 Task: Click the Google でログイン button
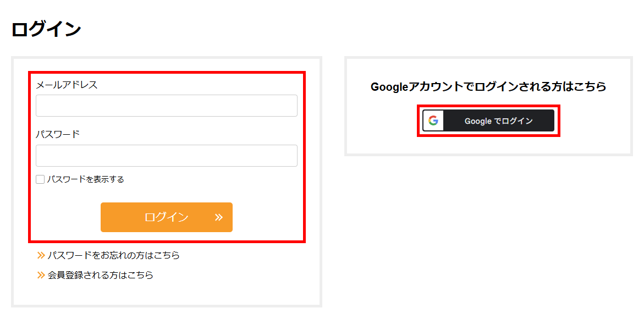tap(488, 120)
